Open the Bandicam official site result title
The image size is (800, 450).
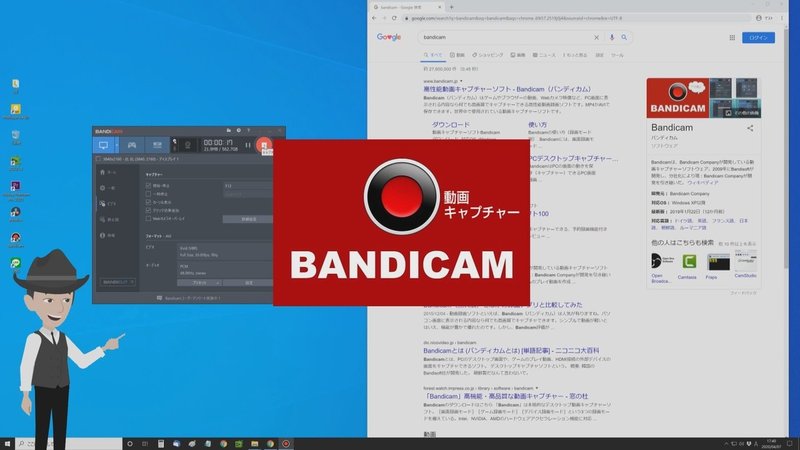(x=507, y=89)
